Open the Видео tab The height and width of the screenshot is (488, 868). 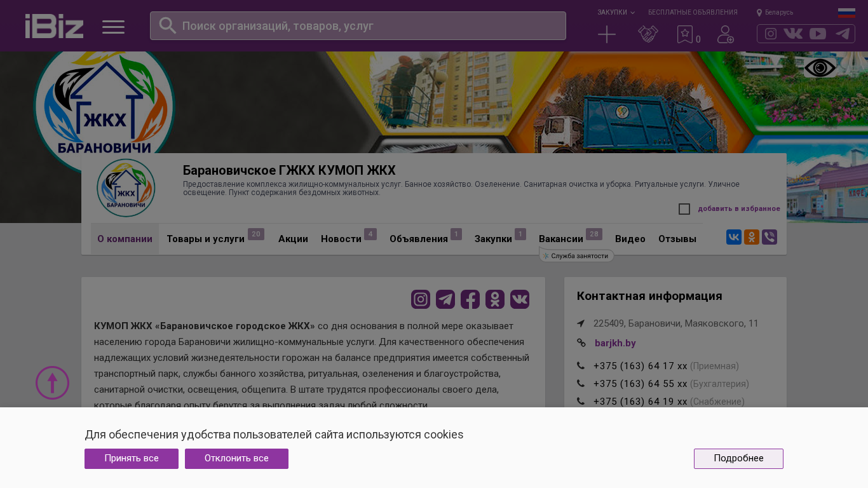[x=630, y=239]
